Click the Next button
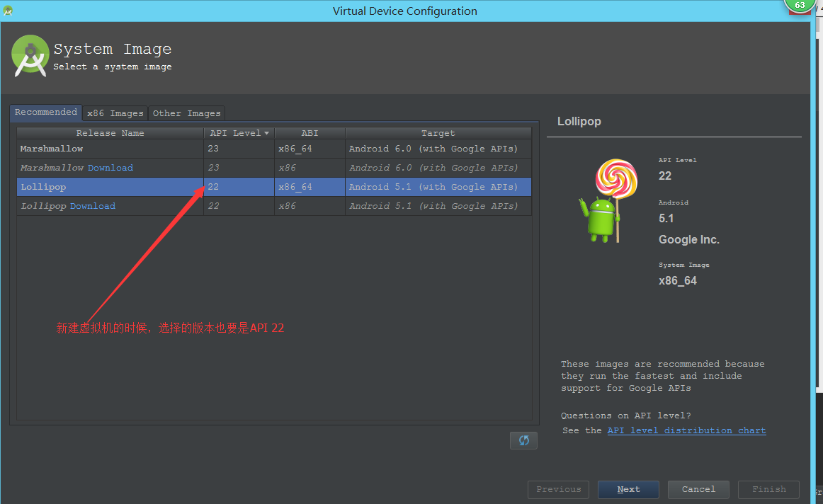The width and height of the screenshot is (823, 504). pos(628,489)
